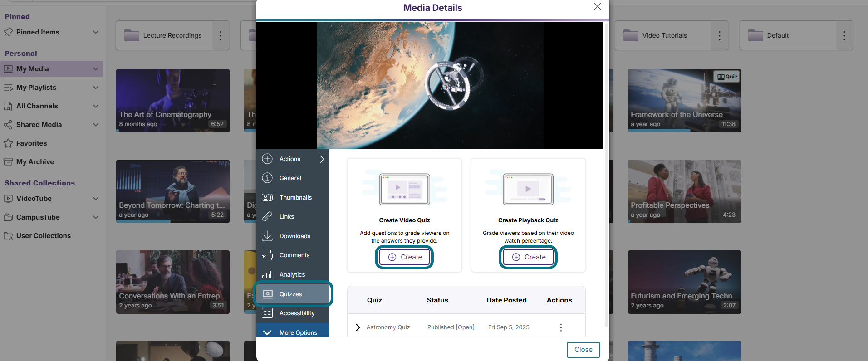Open CampusTube collection
The height and width of the screenshot is (361, 868).
point(38,217)
